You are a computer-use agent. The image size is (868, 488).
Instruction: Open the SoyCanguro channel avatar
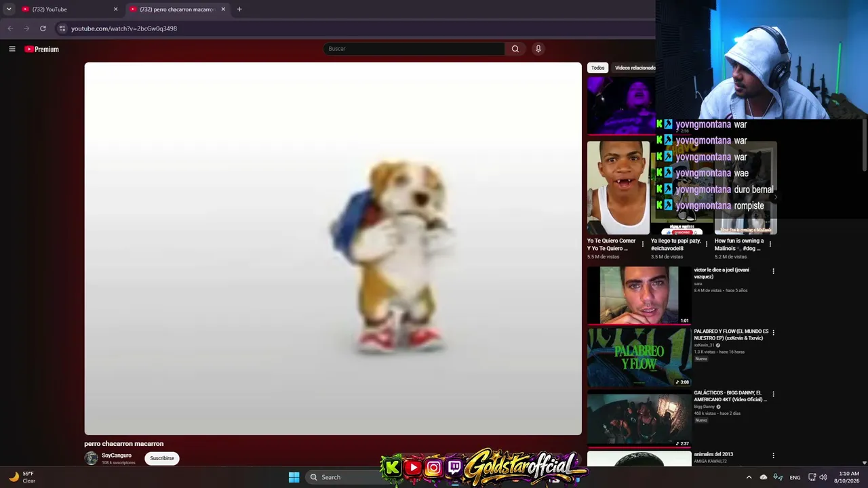[x=91, y=458]
